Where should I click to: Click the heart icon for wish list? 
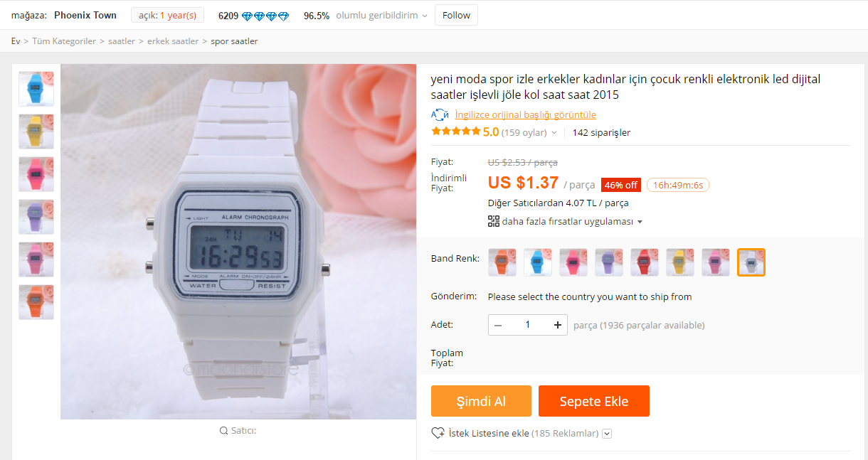tap(438, 433)
